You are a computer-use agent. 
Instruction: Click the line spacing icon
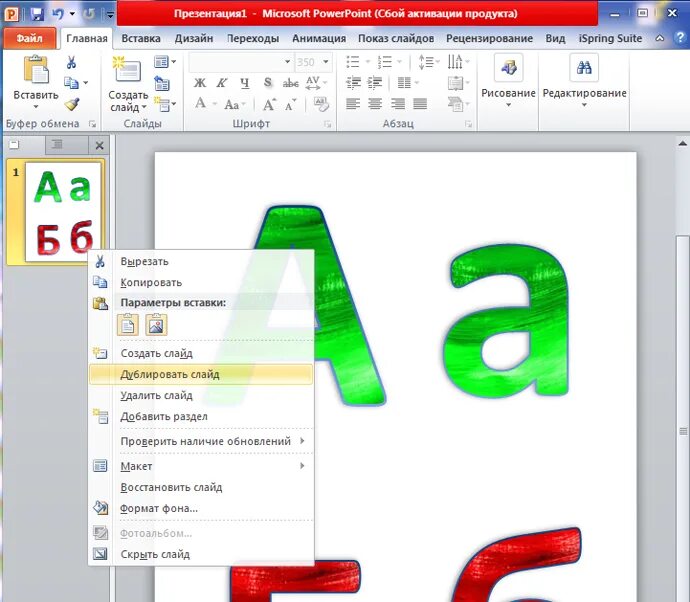coord(426,62)
